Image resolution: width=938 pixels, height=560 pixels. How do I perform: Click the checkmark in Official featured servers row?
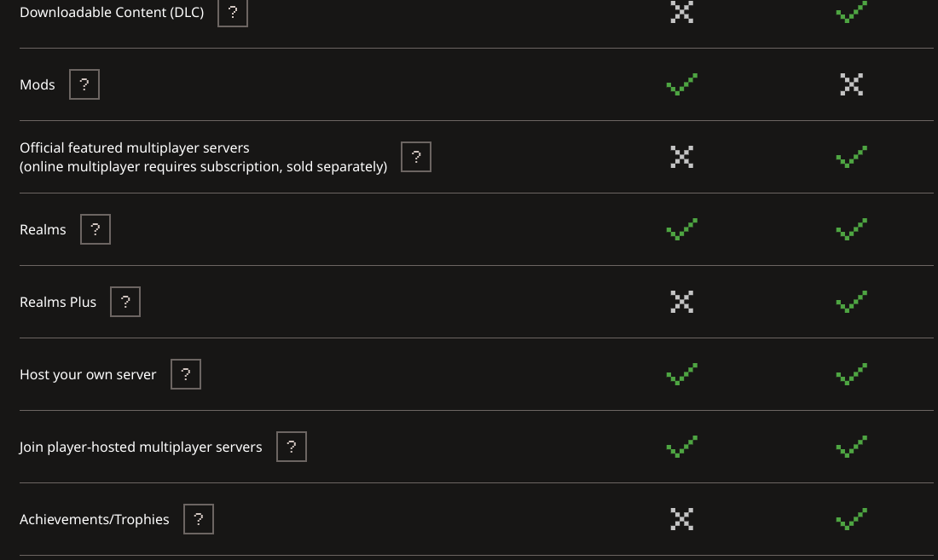point(851,157)
